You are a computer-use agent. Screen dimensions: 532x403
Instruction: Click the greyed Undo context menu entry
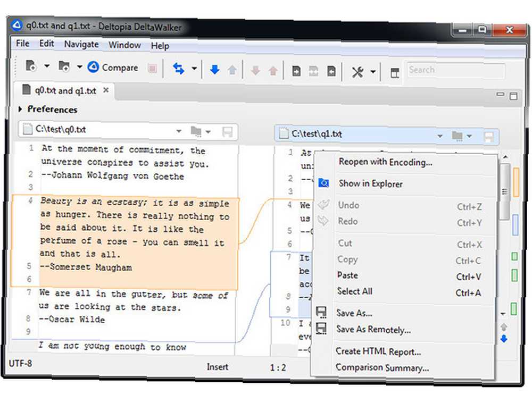(405, 206)
